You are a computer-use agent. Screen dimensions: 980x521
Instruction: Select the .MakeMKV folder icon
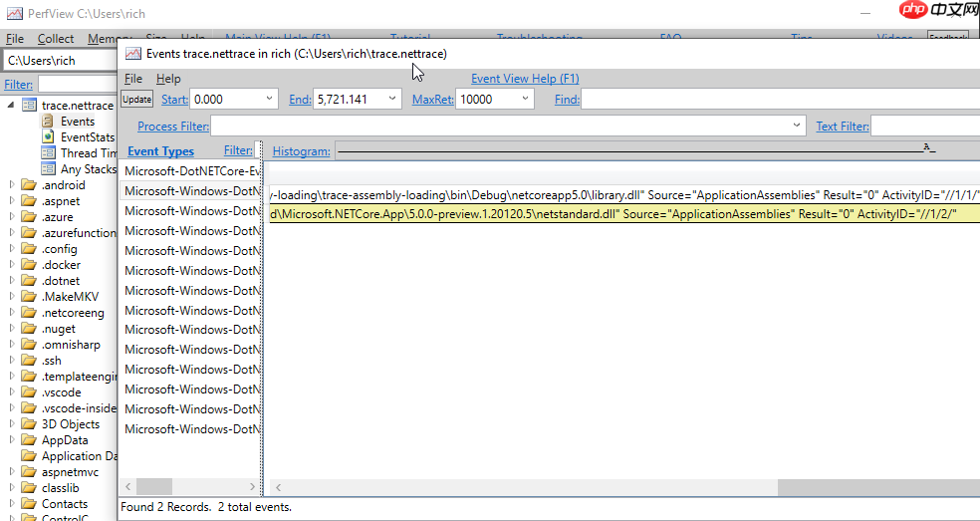tap(29, 297)
